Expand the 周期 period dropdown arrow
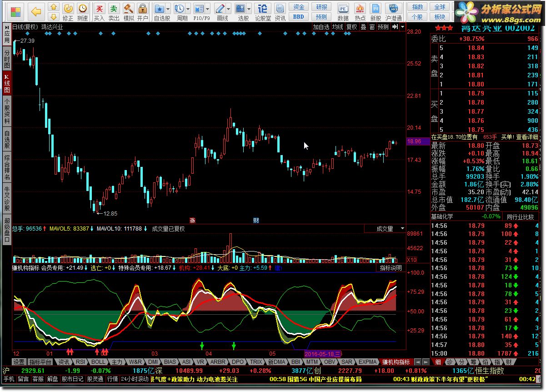The image size is (546, 392). pos(188,9)
